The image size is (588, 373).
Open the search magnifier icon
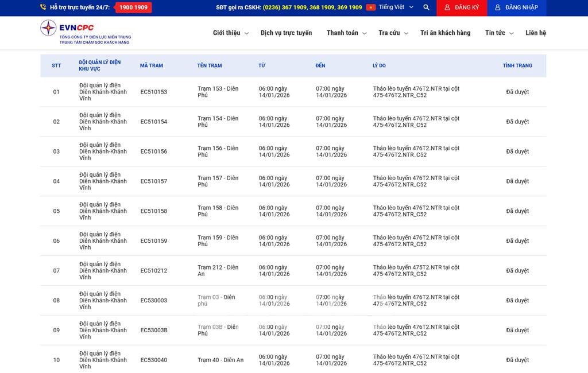click(x=426, y=7)
